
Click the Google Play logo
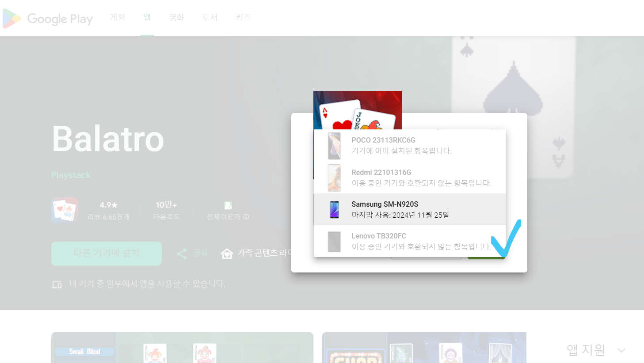tap(48, 19)
